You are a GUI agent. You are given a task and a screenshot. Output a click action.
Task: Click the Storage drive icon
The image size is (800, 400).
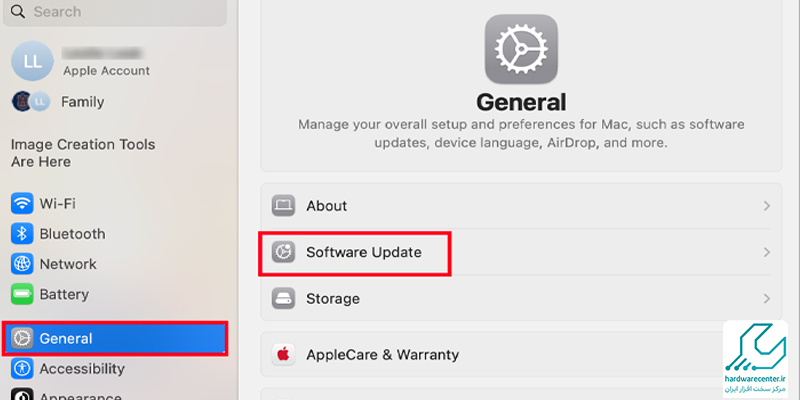pyautogui.click(x=284, y=299)
